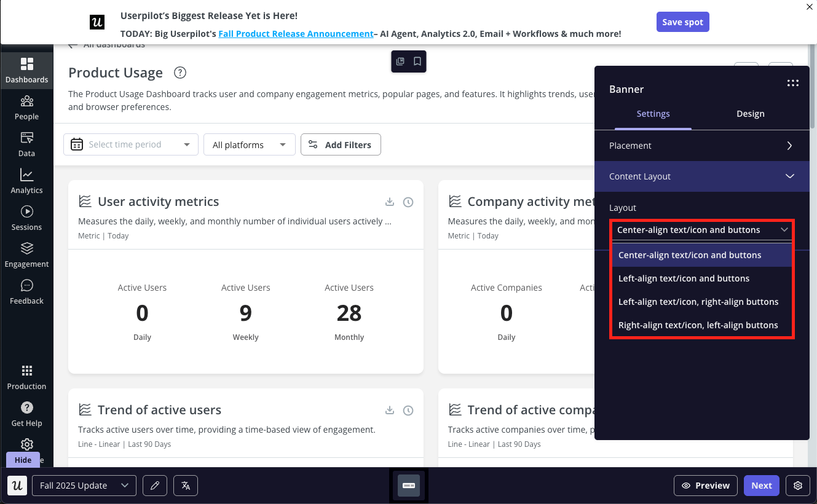Close the announcement banner
The image size is (817, 504).
point(809,7)
